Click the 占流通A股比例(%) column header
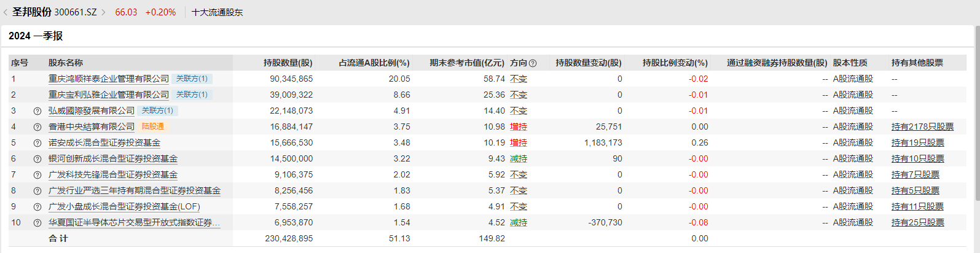 coord(374,63)
